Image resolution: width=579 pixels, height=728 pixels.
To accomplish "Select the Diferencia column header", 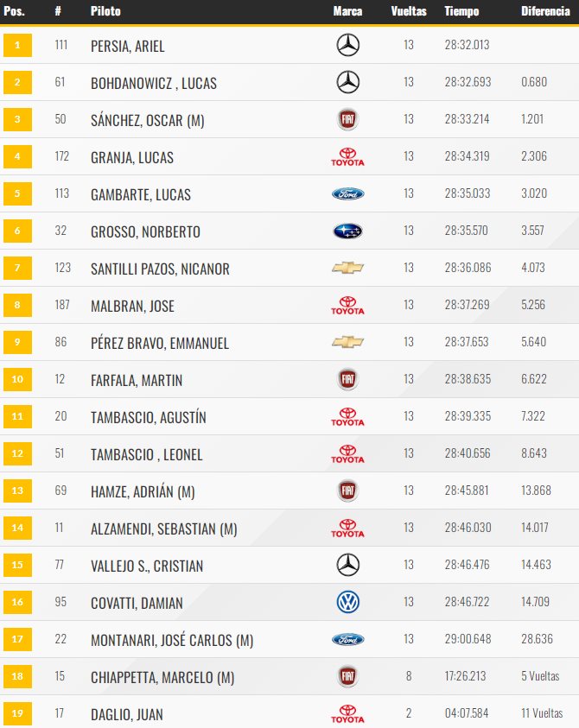I will 545,11.
